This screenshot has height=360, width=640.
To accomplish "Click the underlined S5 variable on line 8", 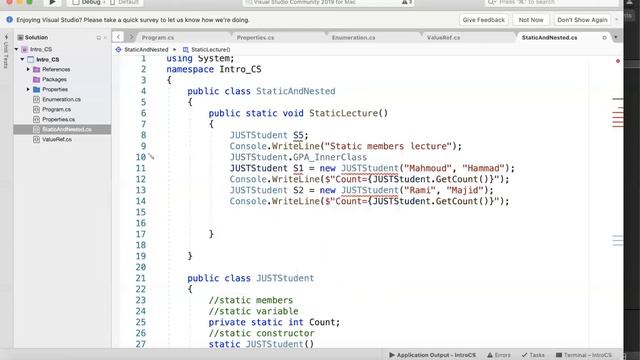I will [298, 135].
